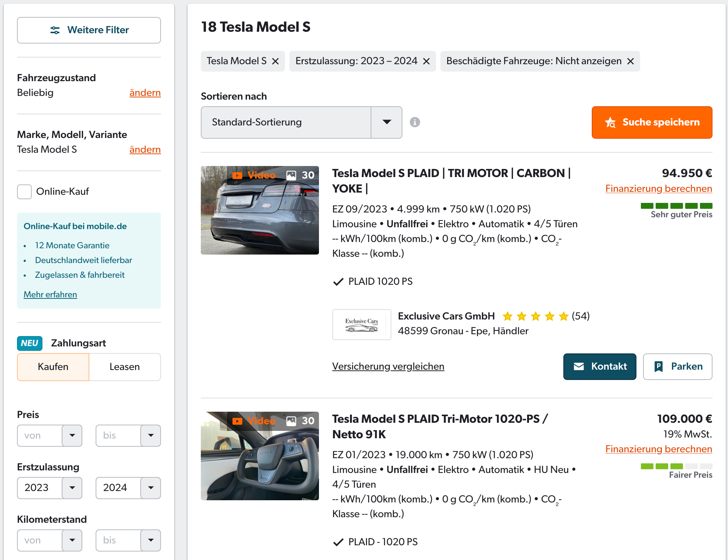Image resolution: width=728 pixels, height=560 pixels.
Task: Open image gallery icon on 109.000 € listing
Action: pyautogui.click(x=291, y=421)
